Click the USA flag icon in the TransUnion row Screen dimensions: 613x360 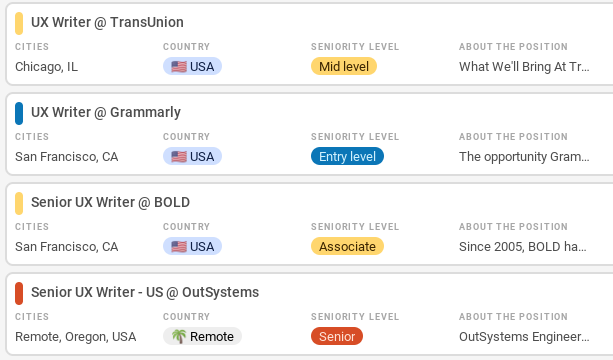click(179, 66)
